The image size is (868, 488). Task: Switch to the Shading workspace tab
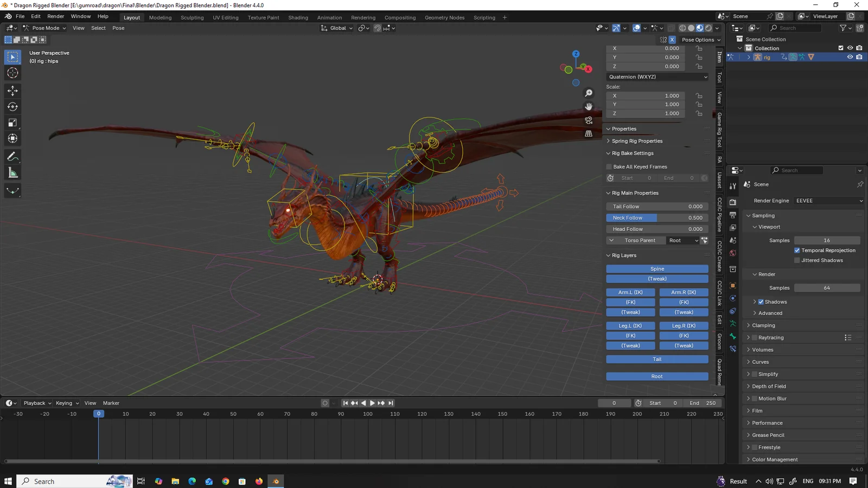[298, 17]
